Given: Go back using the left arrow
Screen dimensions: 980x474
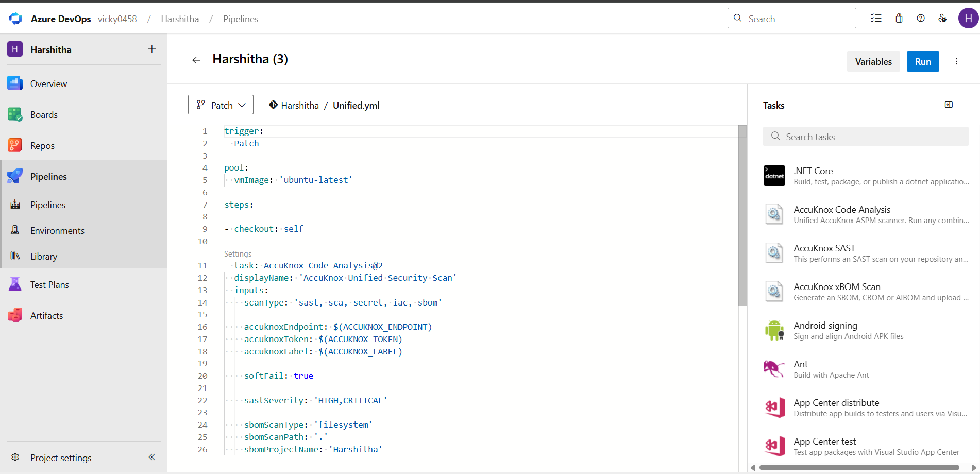Looking at the screenshot, I should (196, 60).
